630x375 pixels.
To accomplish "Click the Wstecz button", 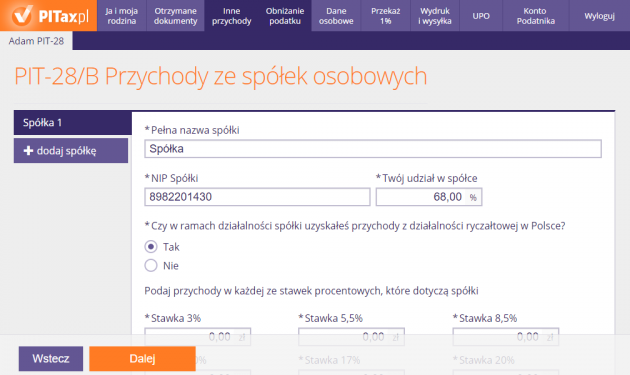I will (51, 359).
